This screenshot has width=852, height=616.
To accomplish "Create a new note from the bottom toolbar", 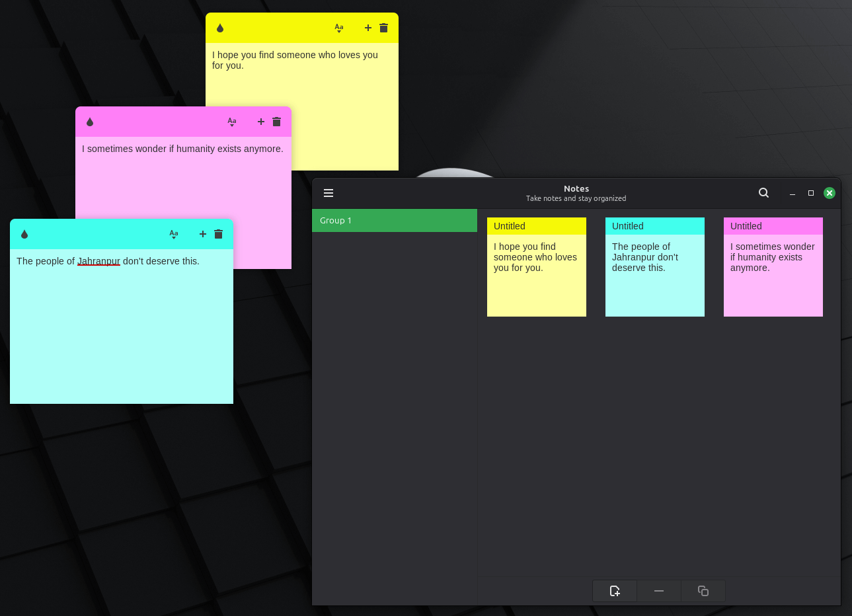I will 614,591.
